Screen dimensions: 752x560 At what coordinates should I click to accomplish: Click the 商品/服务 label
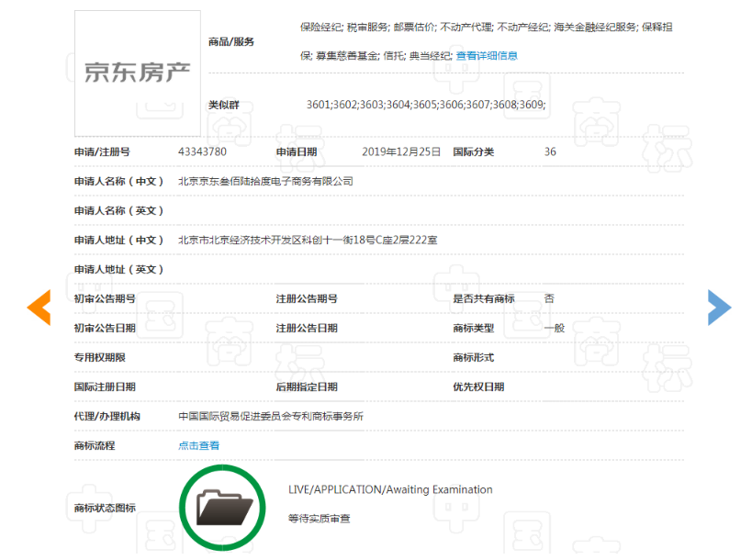231,41
